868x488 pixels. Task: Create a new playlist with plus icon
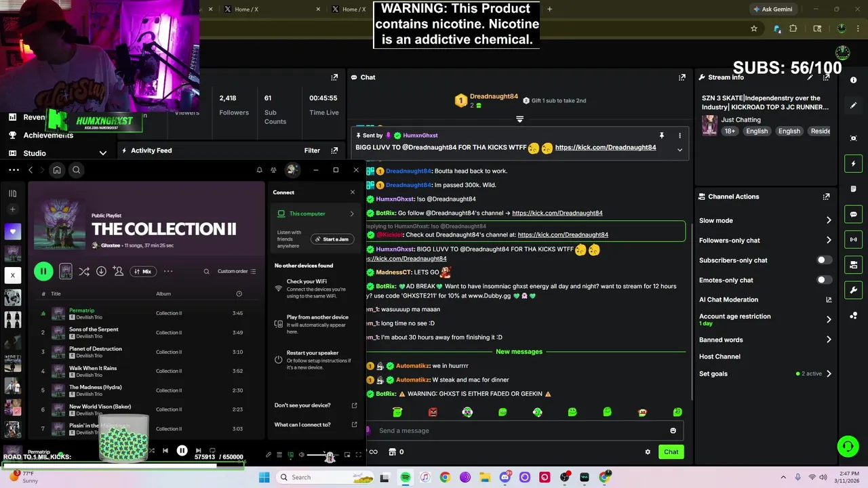12,209
